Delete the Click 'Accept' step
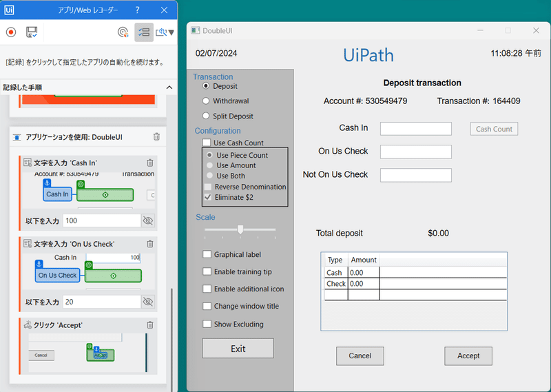This screenshot has height=392, width=551. click(x=150, y=325)
